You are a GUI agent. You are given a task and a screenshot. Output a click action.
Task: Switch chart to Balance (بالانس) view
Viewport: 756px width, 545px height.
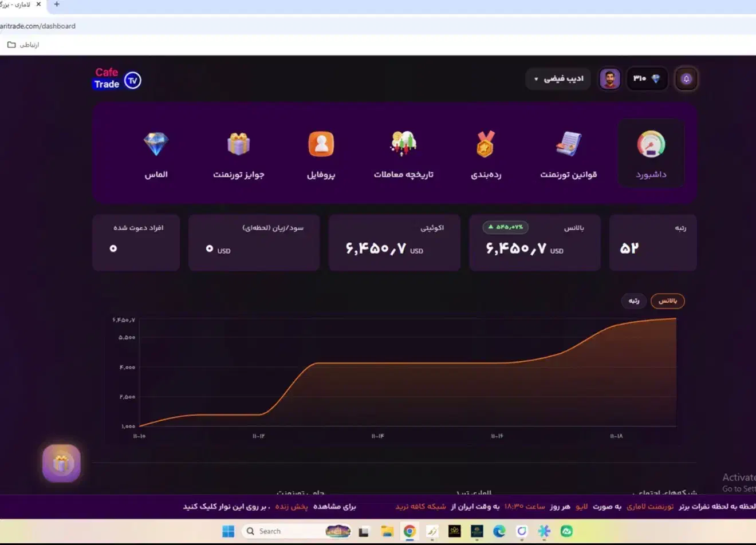pyautogui.click(x=667, y=301)
